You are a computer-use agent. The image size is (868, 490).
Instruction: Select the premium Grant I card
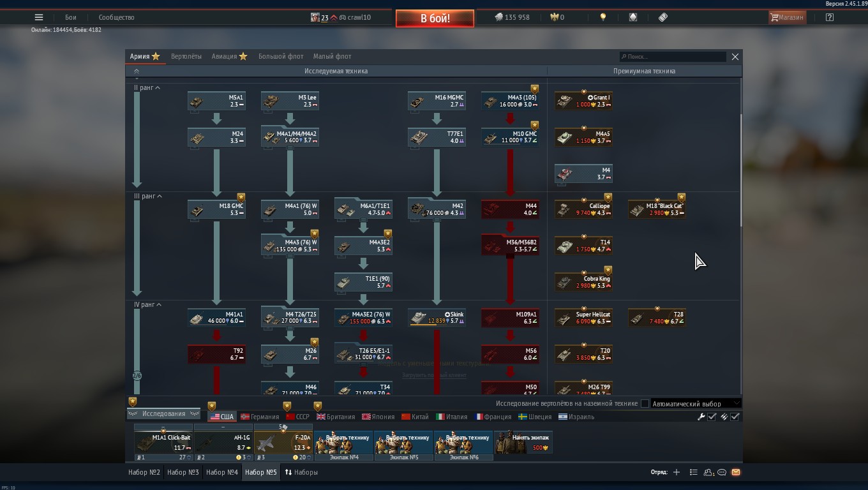click(x=583, y=101)
